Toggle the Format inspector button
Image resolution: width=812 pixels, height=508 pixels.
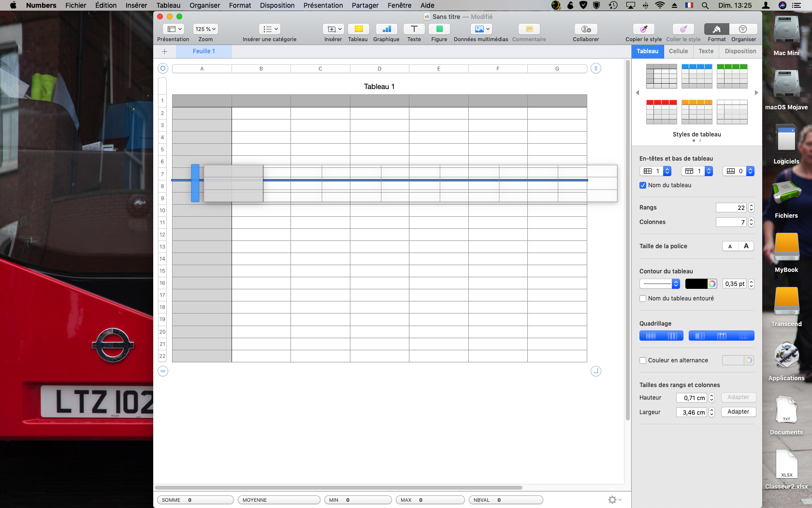point(717,29)
